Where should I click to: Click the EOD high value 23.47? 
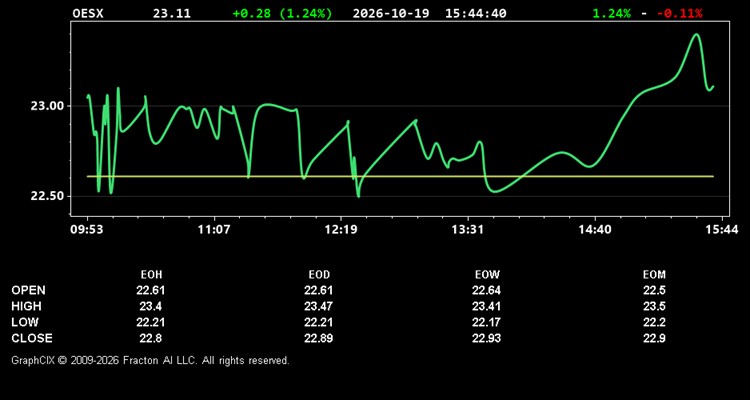319,306
